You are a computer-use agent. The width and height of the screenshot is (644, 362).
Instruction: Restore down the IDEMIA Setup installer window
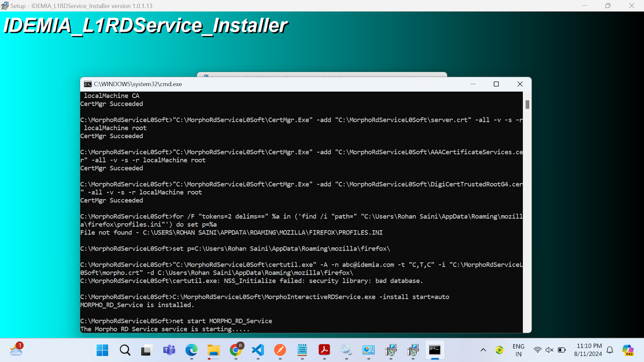tap(608, 6)
